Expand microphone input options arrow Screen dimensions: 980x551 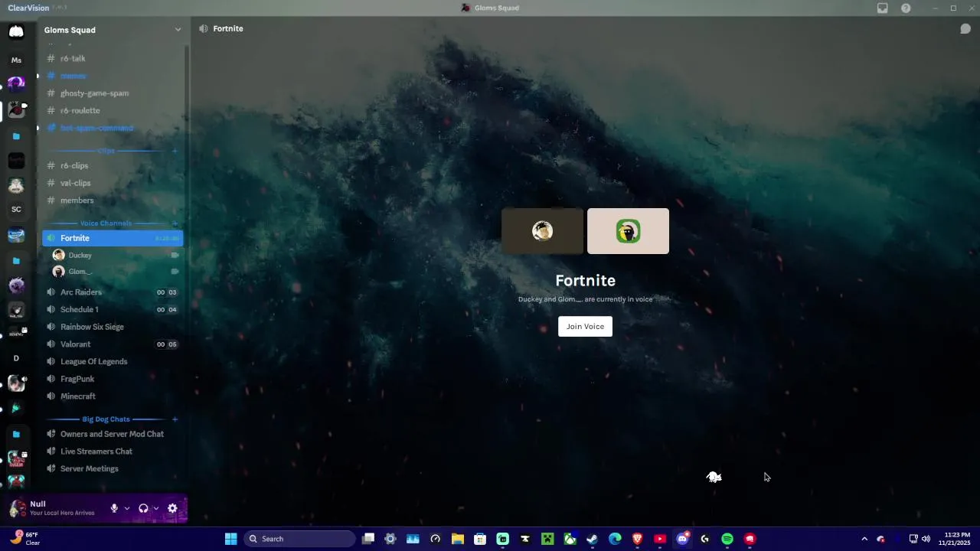[x=127, y=508]
